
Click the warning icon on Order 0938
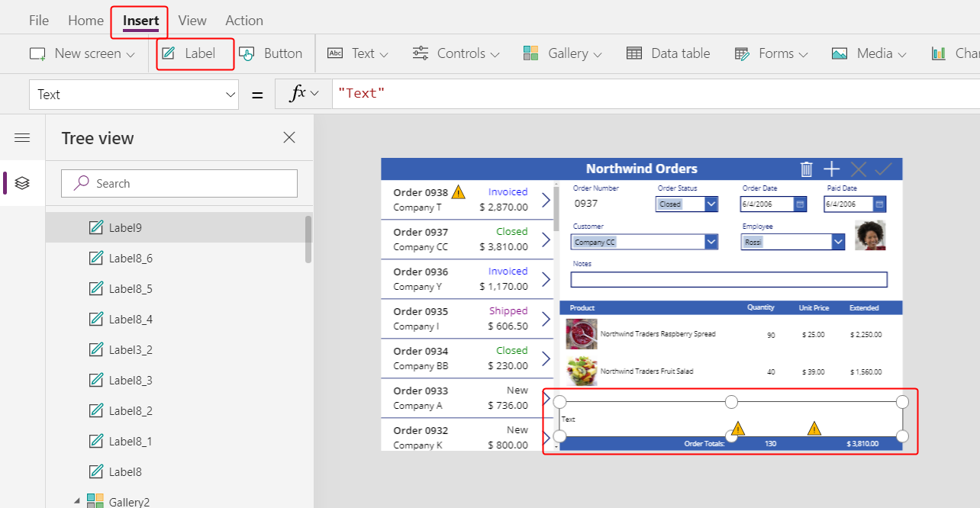(458, 191)
